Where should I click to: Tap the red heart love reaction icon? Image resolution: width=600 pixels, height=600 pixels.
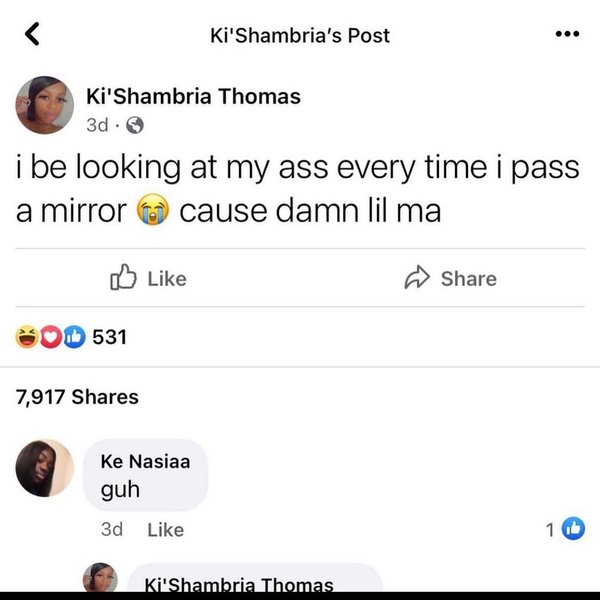[51, 337]
